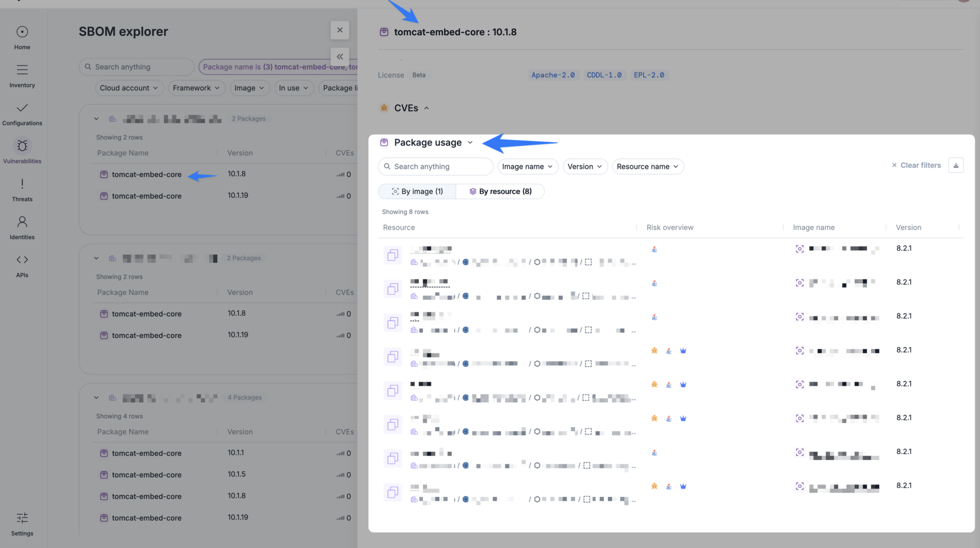The image size is (980, 548).
Task: Switch to By resource (8) view
Action: click(x=500, y=192)
